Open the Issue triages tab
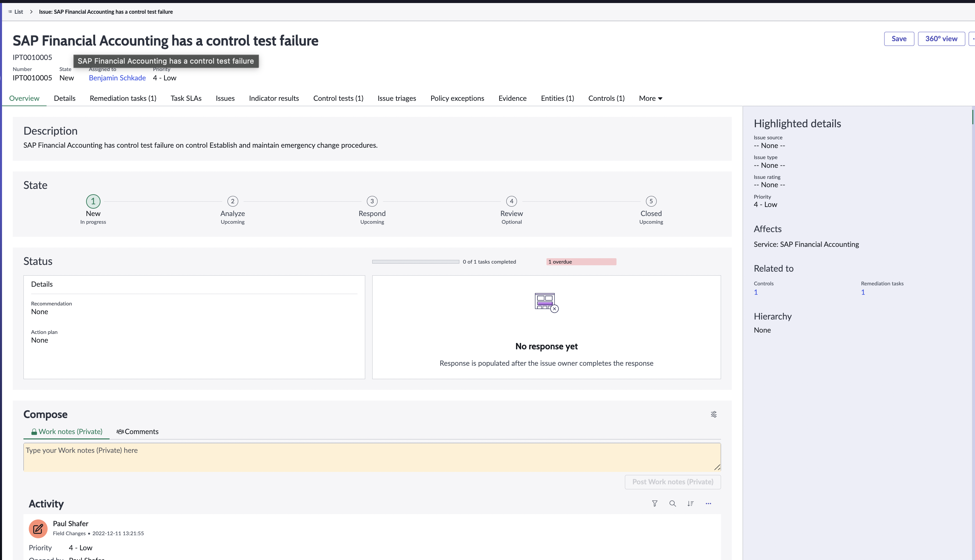Image resolution: width=975 pixels, height=560 pixels. tap(397, 98)
